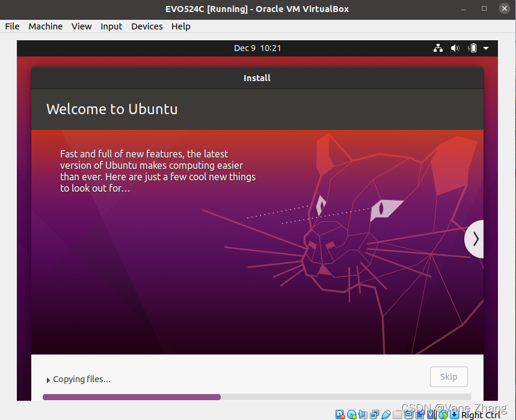This screenshot has height=420, width=516.
Task: Click the keyboard capture arrow icon
Action: (x=455, y=415)
